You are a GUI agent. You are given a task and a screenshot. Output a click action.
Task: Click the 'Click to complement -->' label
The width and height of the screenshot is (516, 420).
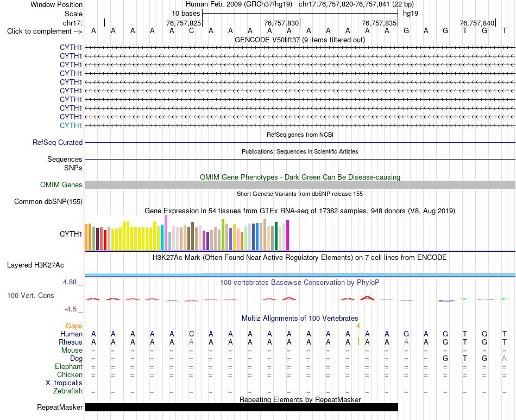click(45, 31)
